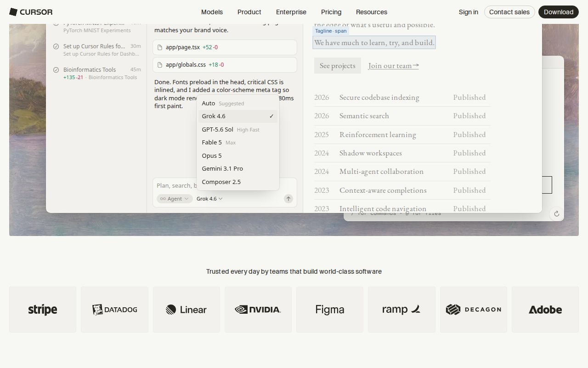Open the app/page.tsx file change

[225, 47]
